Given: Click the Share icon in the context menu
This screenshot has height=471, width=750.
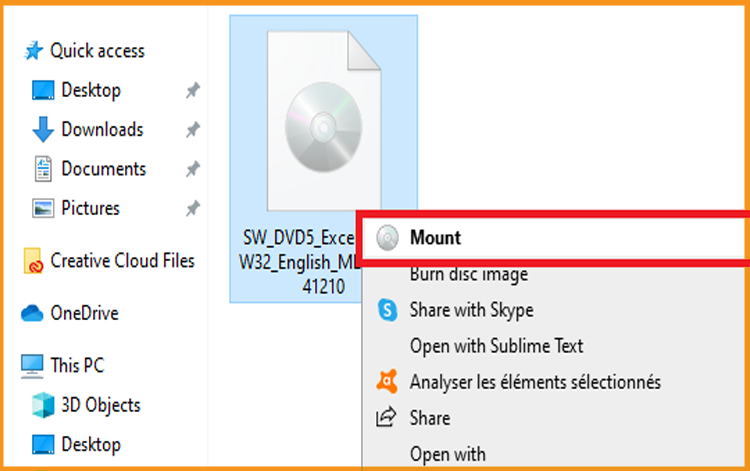Looking at the screenshot, I should coord(386,417).
